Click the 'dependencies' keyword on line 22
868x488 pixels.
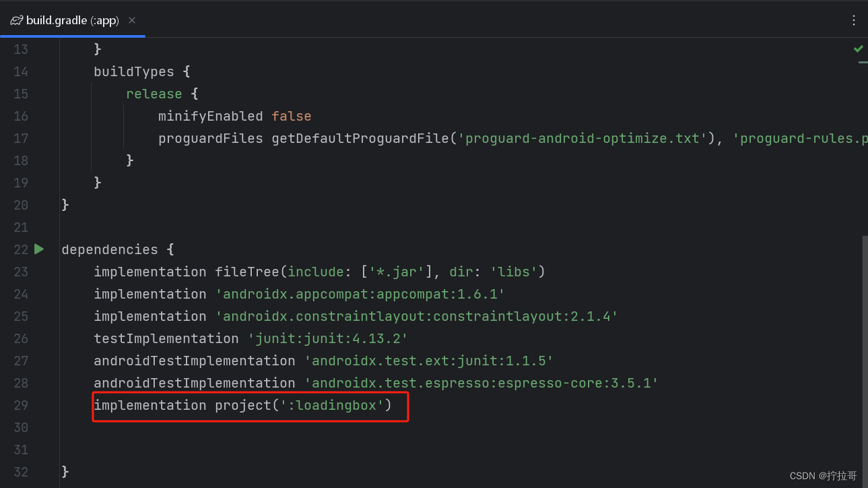click(110, 249)
